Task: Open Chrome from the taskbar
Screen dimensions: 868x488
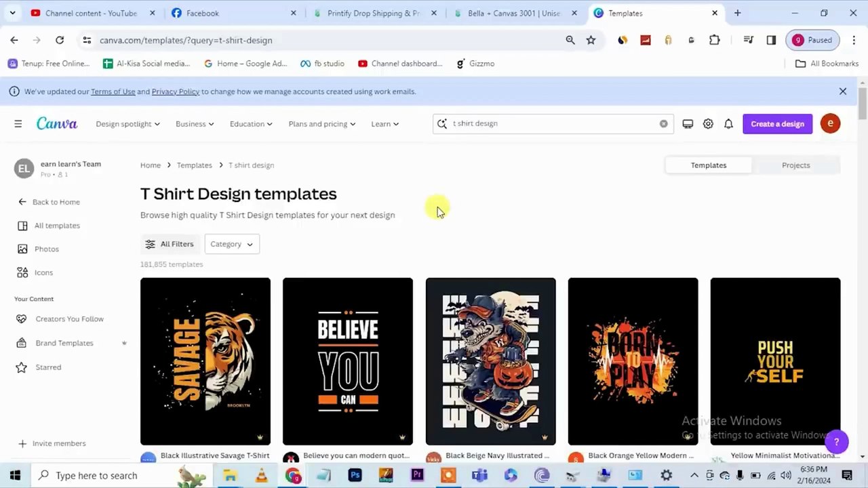Action: pos(292,475)
